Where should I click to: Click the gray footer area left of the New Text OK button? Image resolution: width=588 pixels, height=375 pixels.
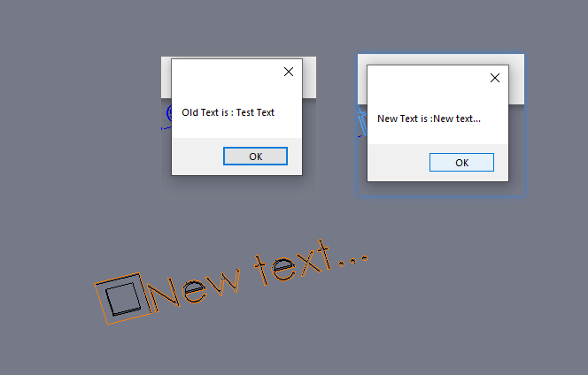click(x=398, y=163)
